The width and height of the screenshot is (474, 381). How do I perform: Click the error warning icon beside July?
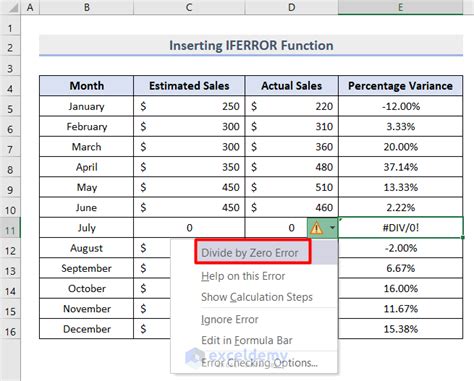pyautogui.click(x=316, y=228)
